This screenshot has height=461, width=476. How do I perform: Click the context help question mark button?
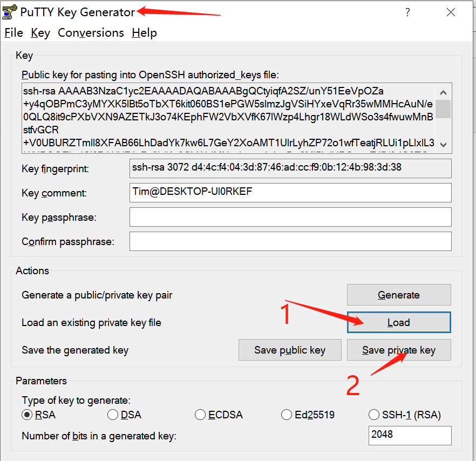point(408,12)
